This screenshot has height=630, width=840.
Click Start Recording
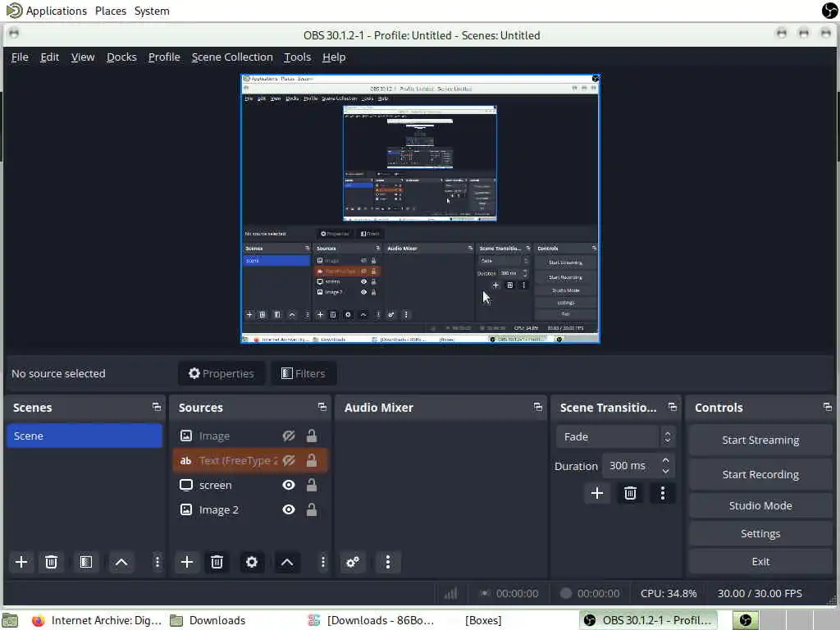tap(760, 475)
